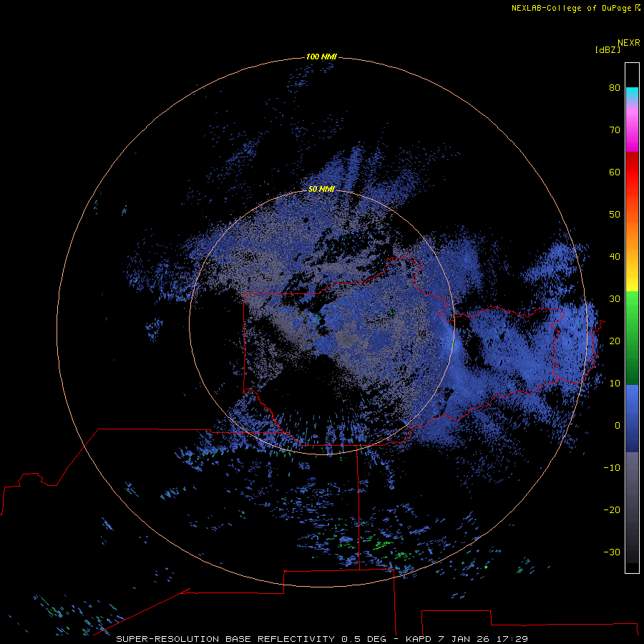
Task: Click the 20 dBZ scale value
Action: [615, 341]
